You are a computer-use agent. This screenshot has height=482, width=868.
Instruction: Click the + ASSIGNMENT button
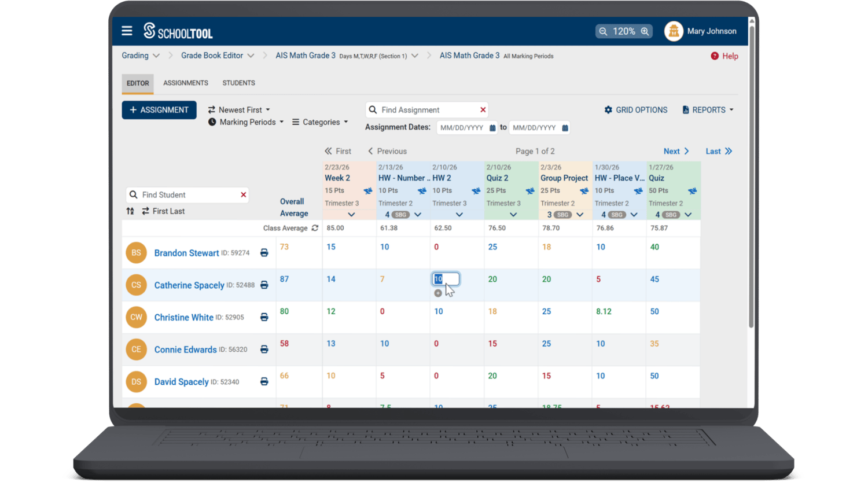coord(159,109)
